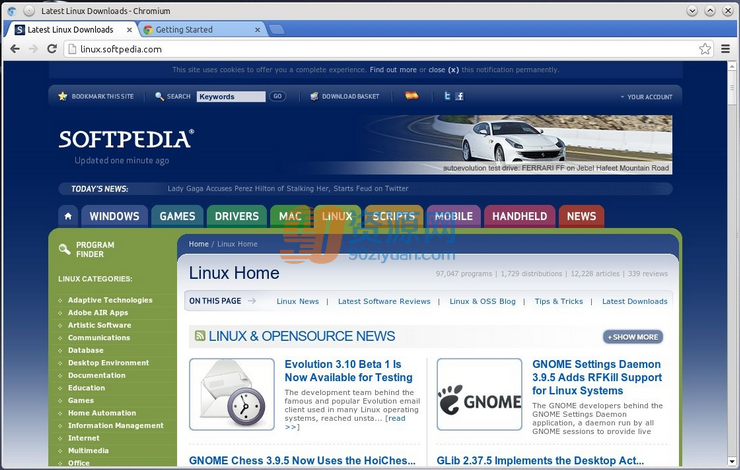740x470 pixels.
Task: Jump to Linux News section link
Action: coord(298,301)
